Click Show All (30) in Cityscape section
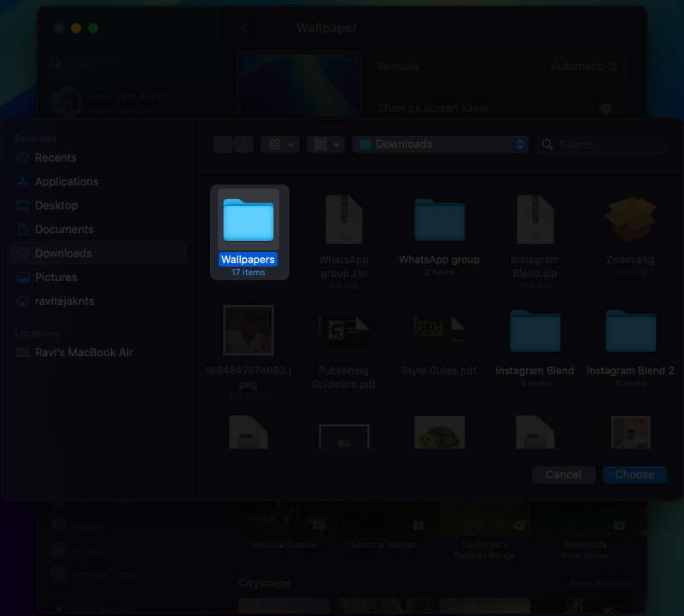This screenshot has height=616, width=684. [599, 584]
